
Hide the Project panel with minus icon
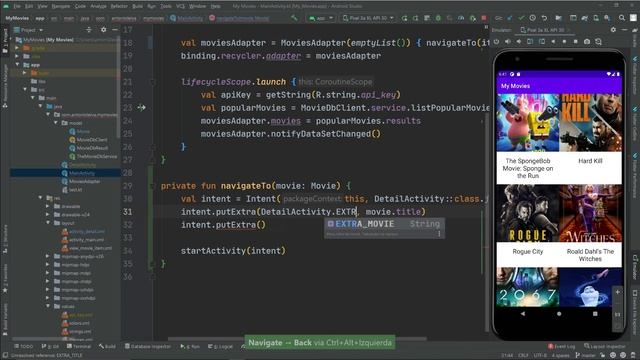pos(115,30)
